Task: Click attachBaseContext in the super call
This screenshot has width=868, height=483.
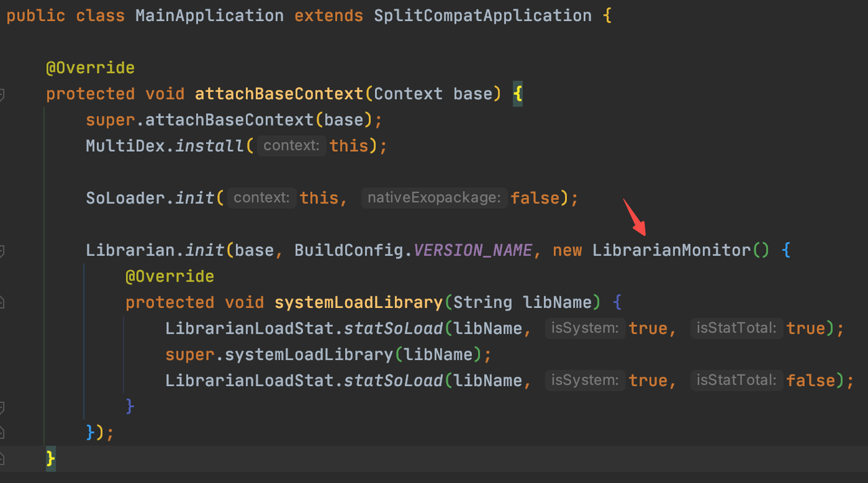Action: [x=230, y=120]
